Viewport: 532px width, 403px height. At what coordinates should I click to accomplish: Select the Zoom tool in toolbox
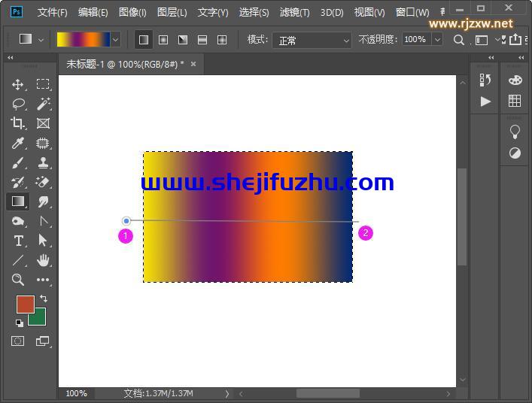(x=17, y=280)
